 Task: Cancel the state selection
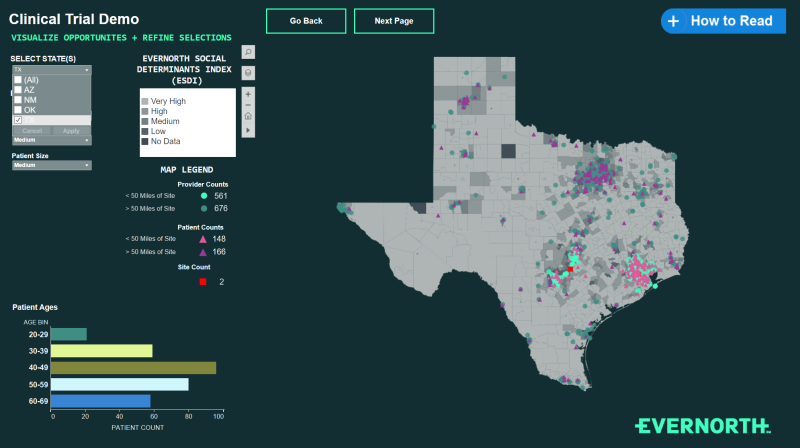pyautogui.click(x=32, y=131)
